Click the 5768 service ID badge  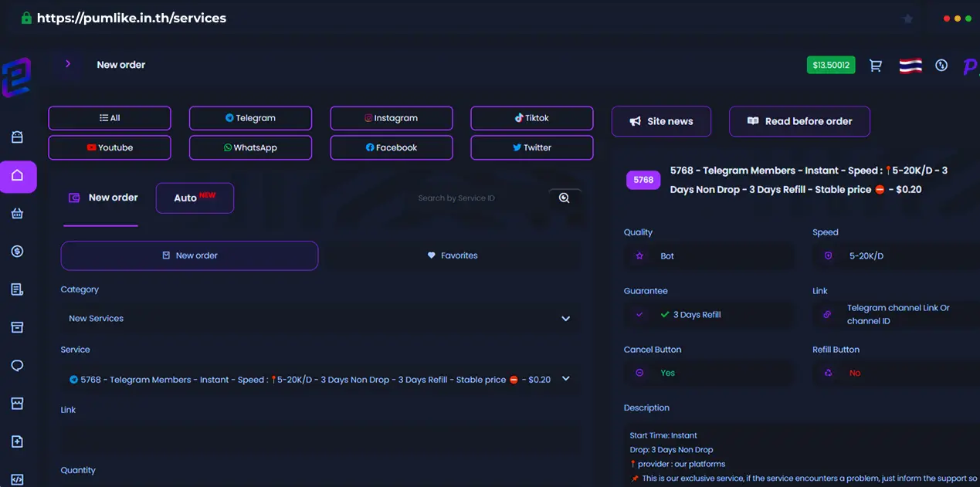643,180
